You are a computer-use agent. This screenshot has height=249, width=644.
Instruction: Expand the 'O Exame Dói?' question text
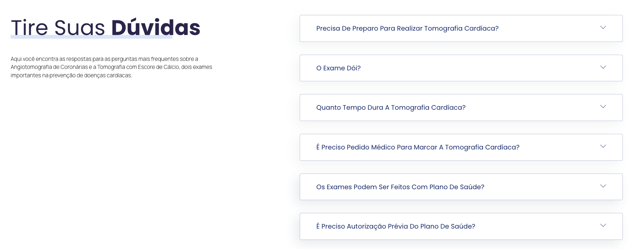pyautogui.click(x=338, y=68)
